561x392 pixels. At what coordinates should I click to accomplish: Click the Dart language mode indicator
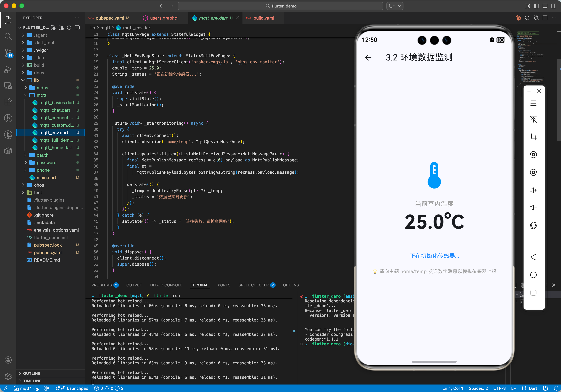pos(533,388)
